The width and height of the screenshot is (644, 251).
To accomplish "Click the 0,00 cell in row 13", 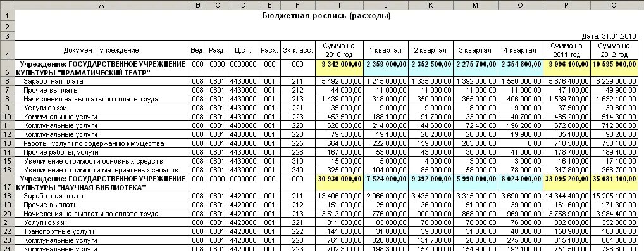I will click(x=521, y=143).
